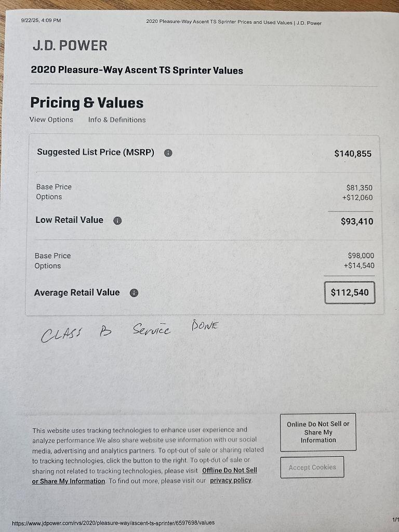Click the Accept Cookies button

(x=312, y=467)
